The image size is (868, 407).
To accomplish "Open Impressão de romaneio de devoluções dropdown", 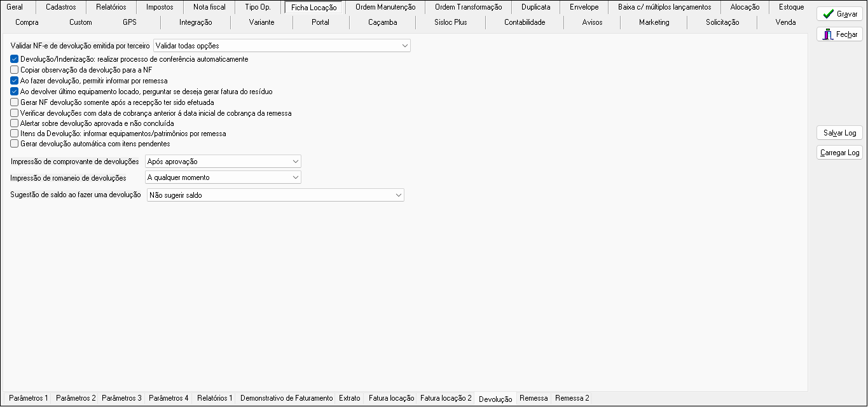I will tap(223, 177).
